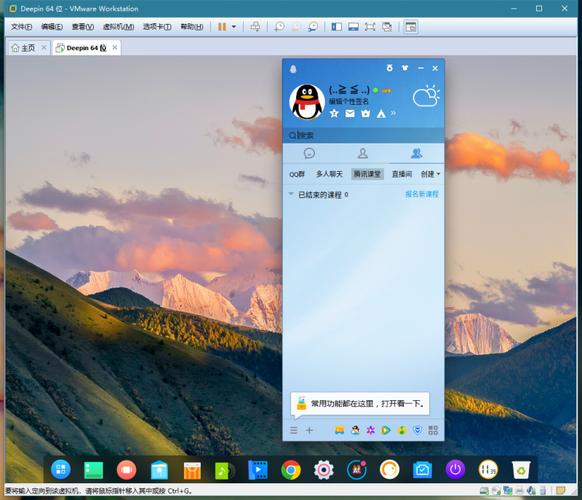Switch to groups two-people tab

(416, 153)
